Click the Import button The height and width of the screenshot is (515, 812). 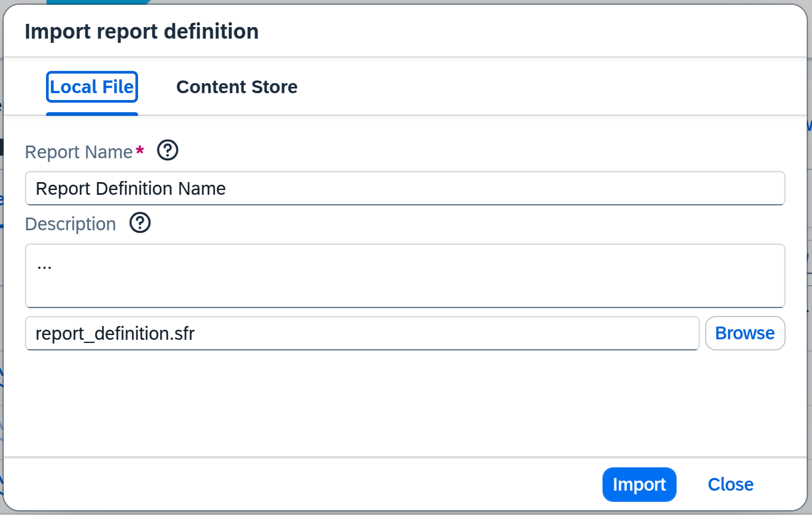click(639, 484)
